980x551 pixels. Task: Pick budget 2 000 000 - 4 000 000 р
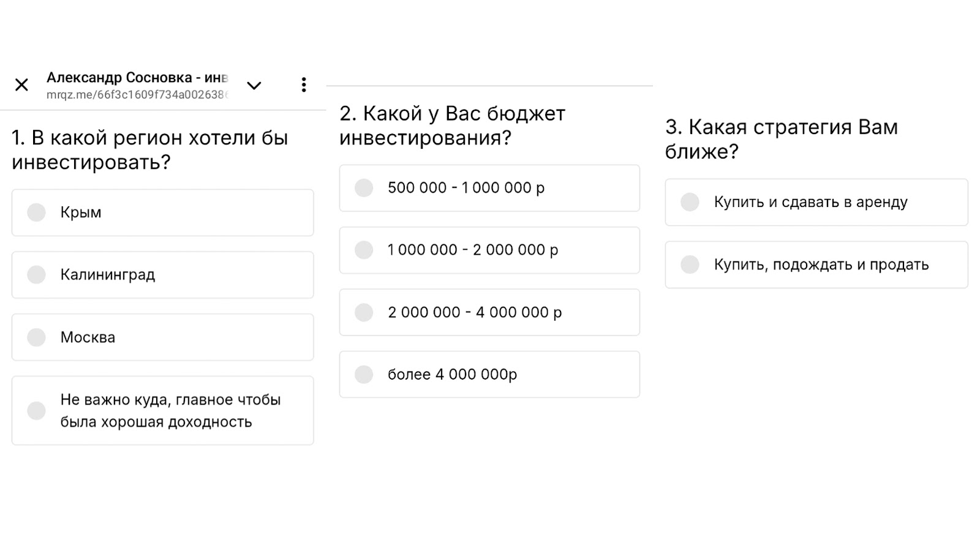click(489, 312)
